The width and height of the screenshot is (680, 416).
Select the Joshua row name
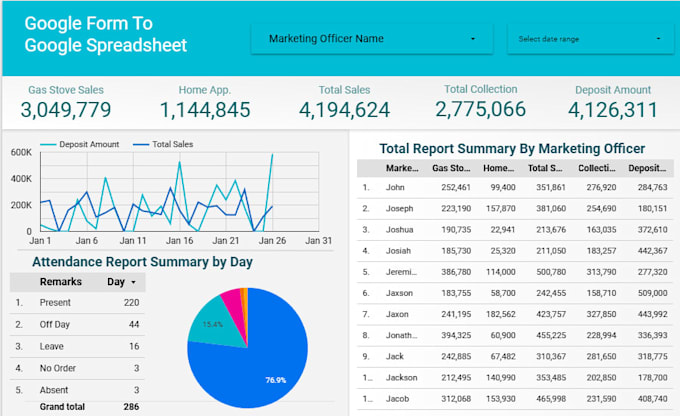tap(399, 230)
